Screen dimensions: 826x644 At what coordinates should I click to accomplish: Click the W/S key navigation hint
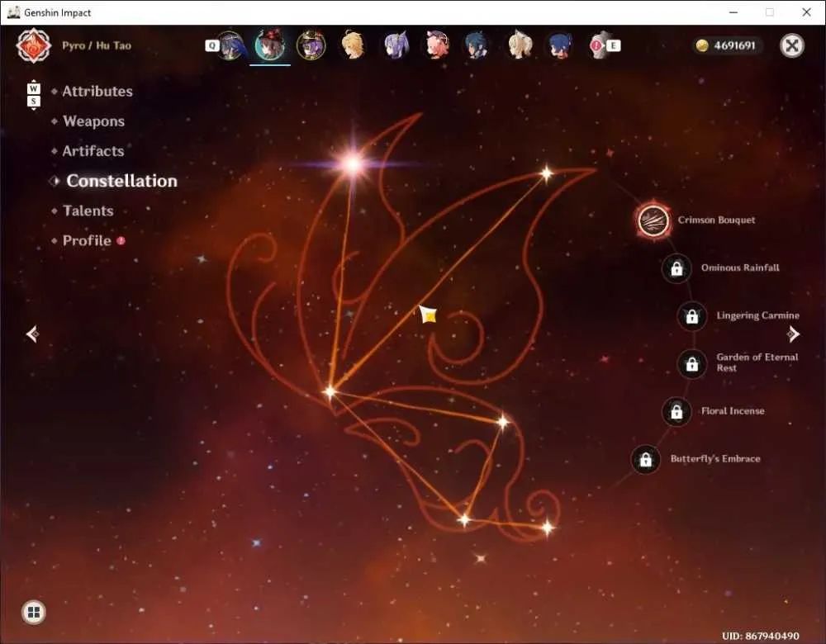click(x=33, y=95)
